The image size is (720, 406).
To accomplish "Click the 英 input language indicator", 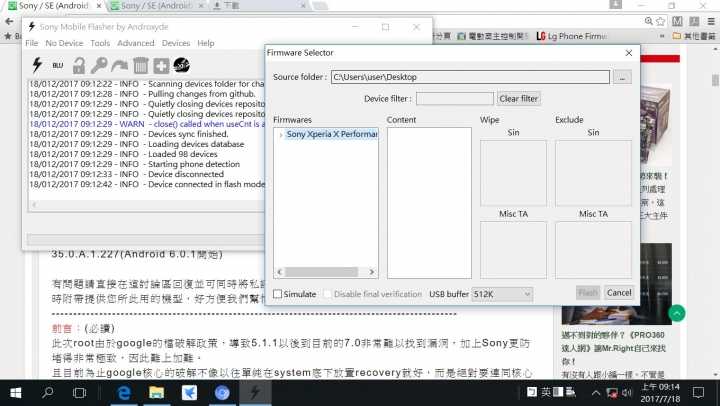I will point(546,392).
